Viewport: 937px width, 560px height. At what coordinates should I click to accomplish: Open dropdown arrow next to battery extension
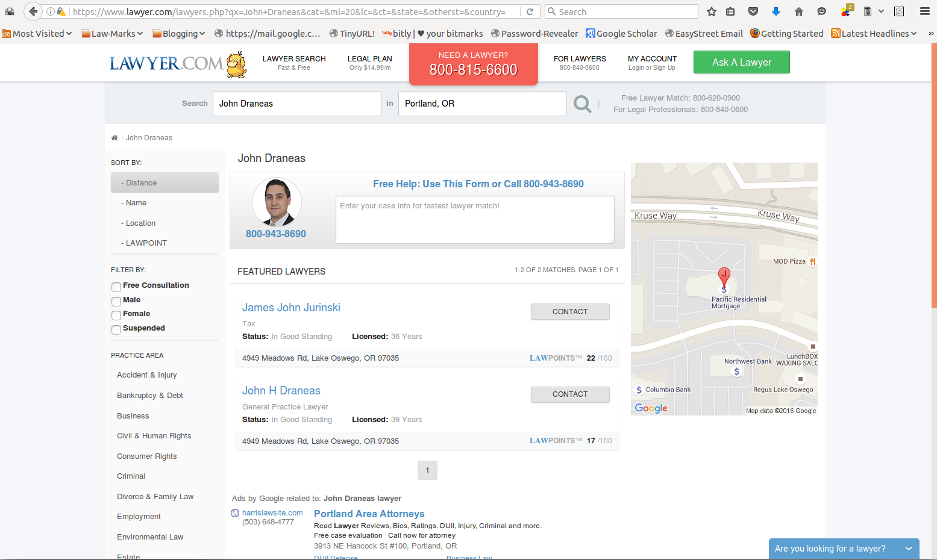881,11
